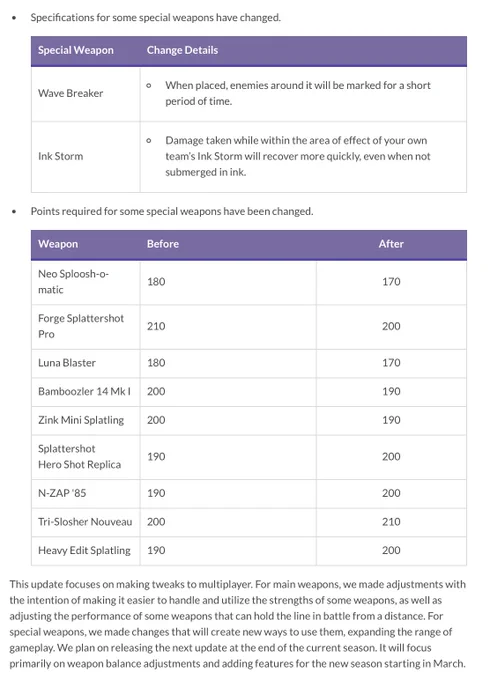Click the Before column header
This screenshot has width=490, height=680.
click(x=163, y=244)
